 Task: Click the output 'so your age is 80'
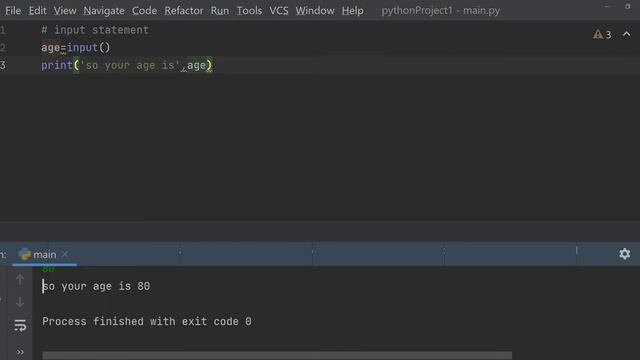(96, 286)
